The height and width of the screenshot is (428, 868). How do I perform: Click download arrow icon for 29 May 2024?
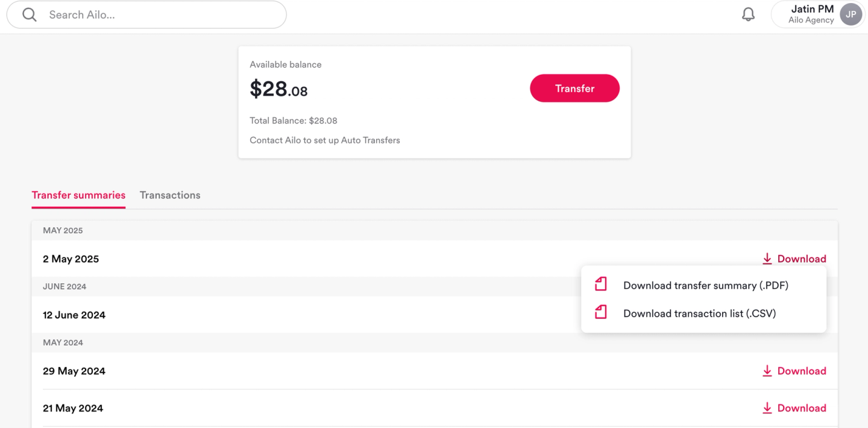coord(767,371)
